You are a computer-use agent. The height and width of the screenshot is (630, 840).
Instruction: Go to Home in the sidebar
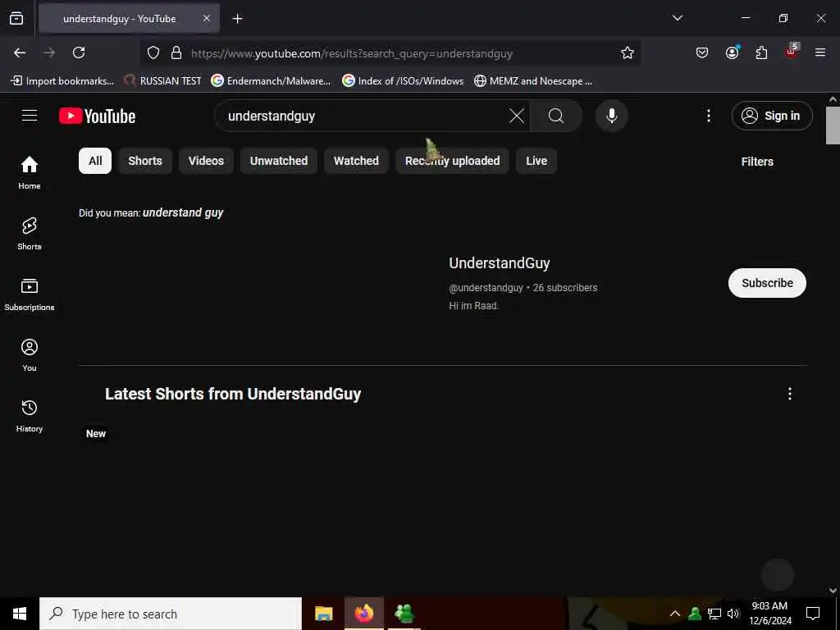(30, 172)
